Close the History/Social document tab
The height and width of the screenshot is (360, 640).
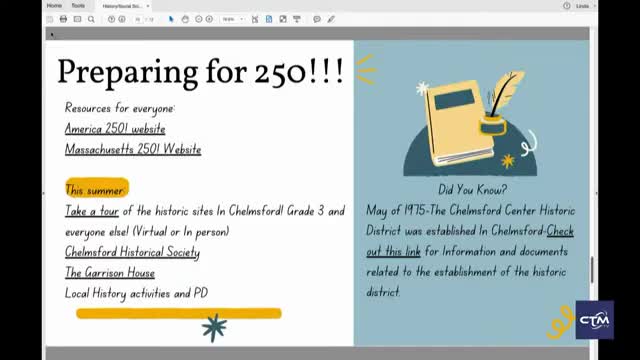(148, 6)
